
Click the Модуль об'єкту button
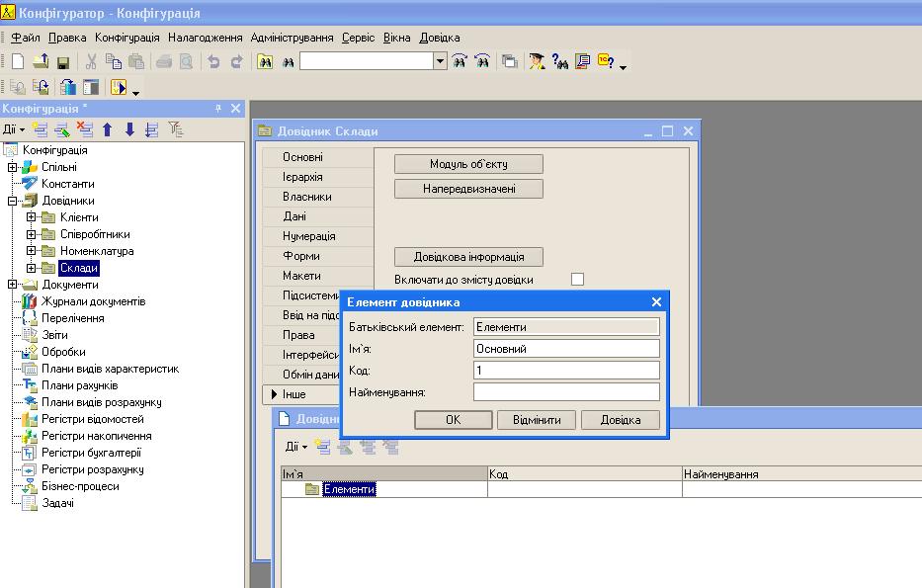point(468,164)
